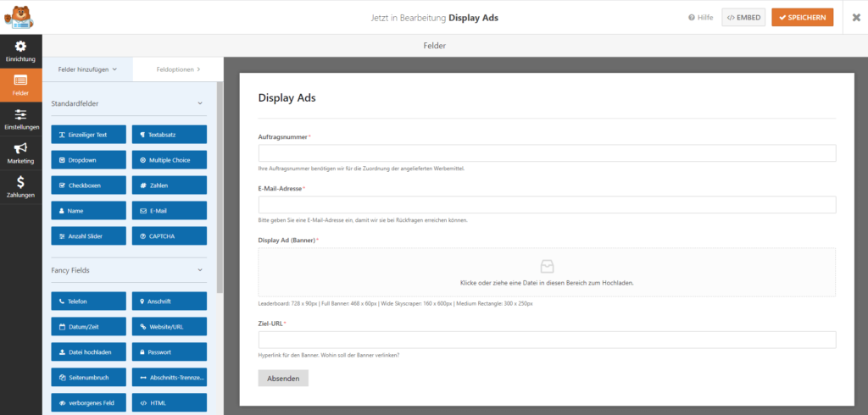
Task: Click the upload icon in the file area
Action: click(x=547, y=266)
